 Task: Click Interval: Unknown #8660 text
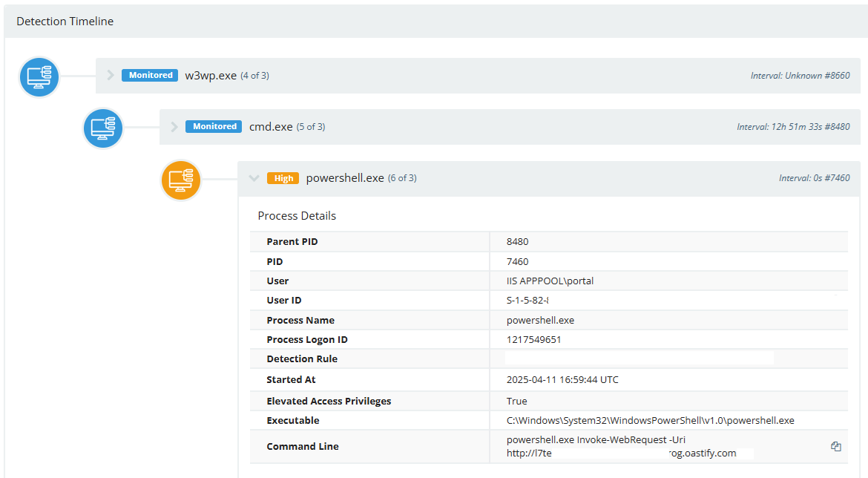[x=800, y=75]
